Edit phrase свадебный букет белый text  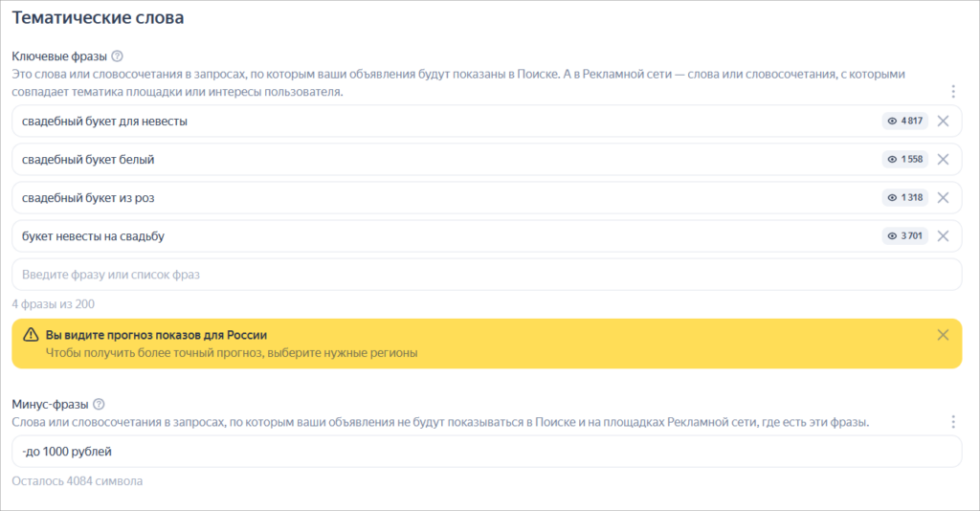tap(88, 160)
